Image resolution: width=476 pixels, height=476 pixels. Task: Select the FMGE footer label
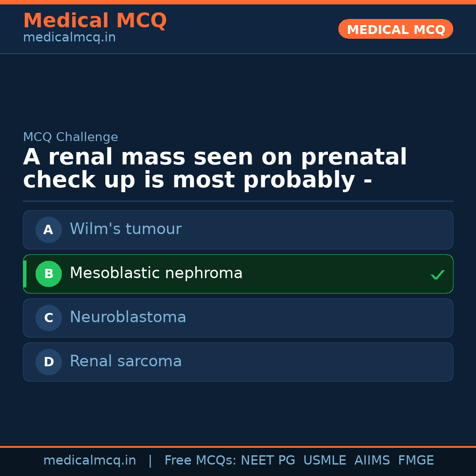click(x=416, y=461)
